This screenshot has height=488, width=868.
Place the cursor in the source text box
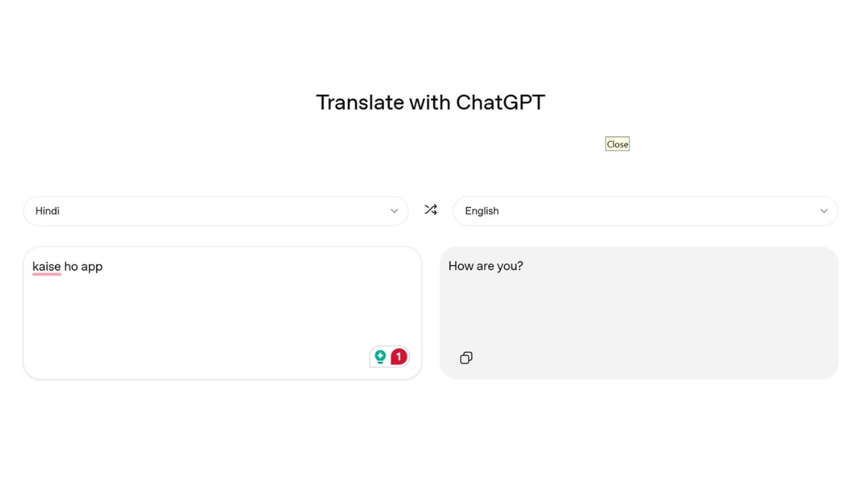coord(217,311)
